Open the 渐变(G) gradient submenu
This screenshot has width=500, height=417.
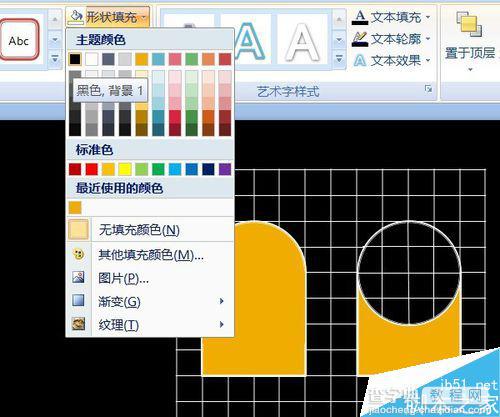150,302
